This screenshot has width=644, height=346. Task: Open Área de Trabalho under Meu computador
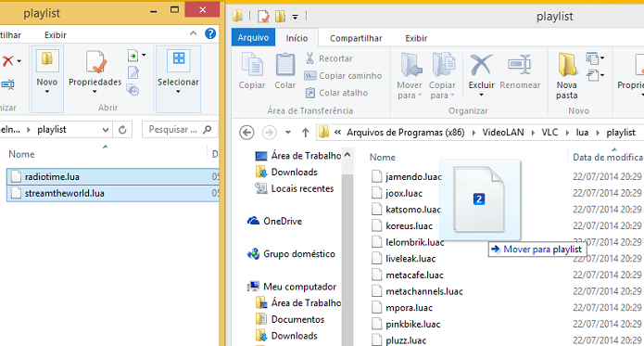pos(298,302)
